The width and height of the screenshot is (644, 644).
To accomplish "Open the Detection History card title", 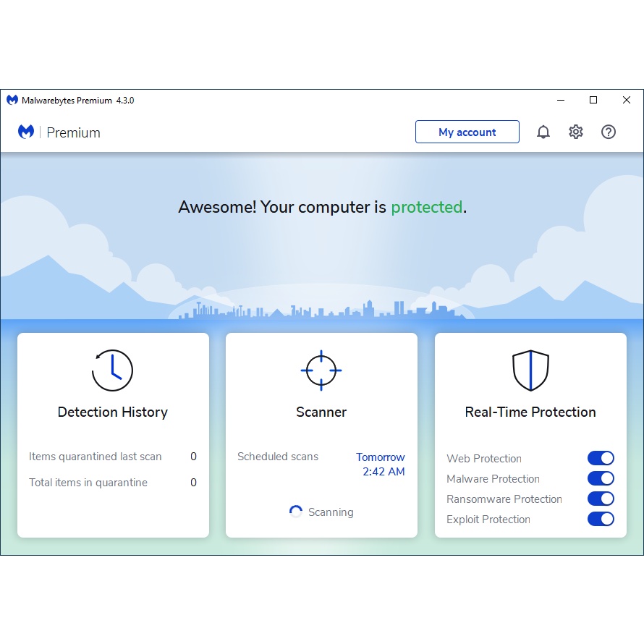I will tap(113, 412).
